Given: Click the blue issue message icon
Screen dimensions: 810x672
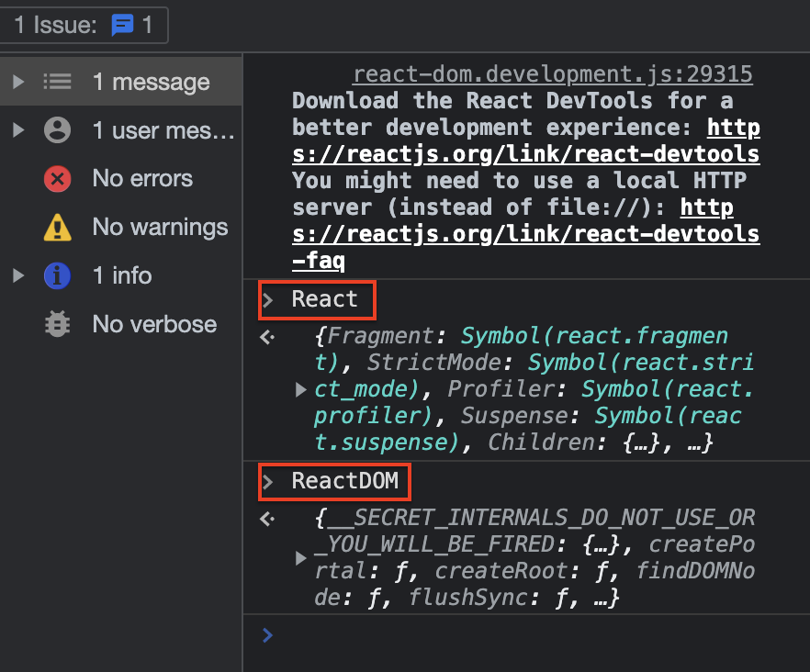Looking at the screenshot, I should point(122,25).
